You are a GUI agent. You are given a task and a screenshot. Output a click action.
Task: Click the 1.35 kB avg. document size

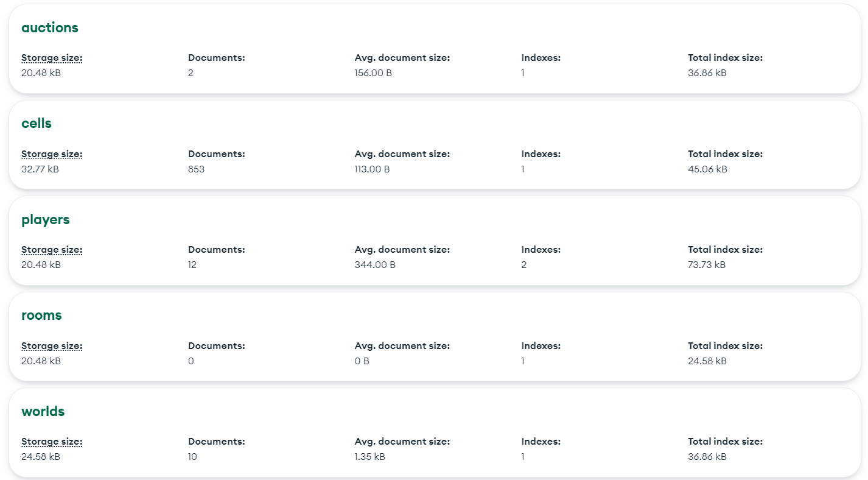369,457
